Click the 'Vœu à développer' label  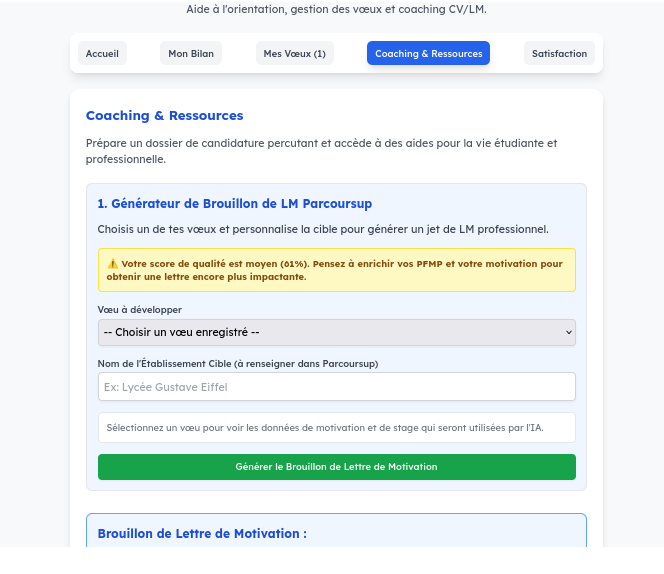tap(140, 310)
